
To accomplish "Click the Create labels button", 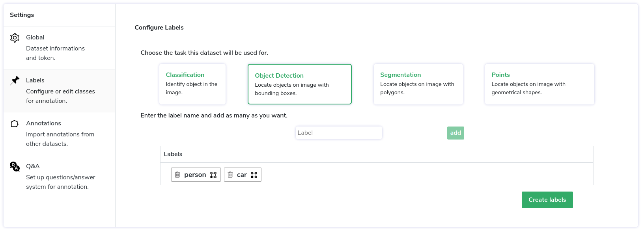I will pyautogui.click(x=547, y=200).
